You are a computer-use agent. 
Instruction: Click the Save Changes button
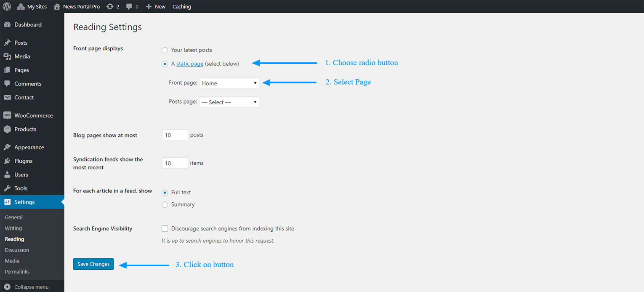pos(93,264)
